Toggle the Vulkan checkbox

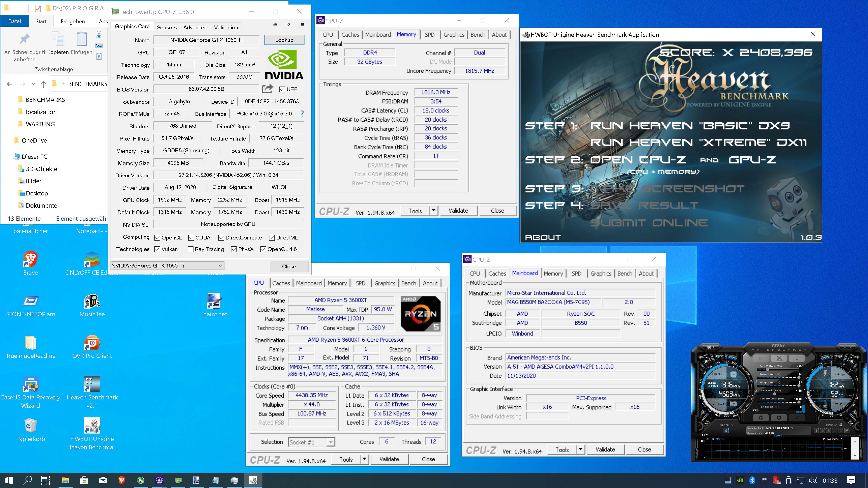(x=157, y=249)
